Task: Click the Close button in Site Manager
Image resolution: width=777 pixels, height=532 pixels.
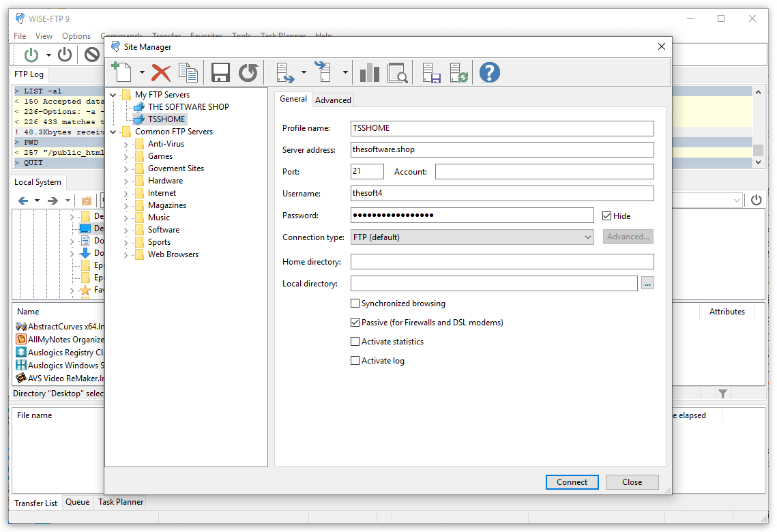Action: (x=632, y=482)
